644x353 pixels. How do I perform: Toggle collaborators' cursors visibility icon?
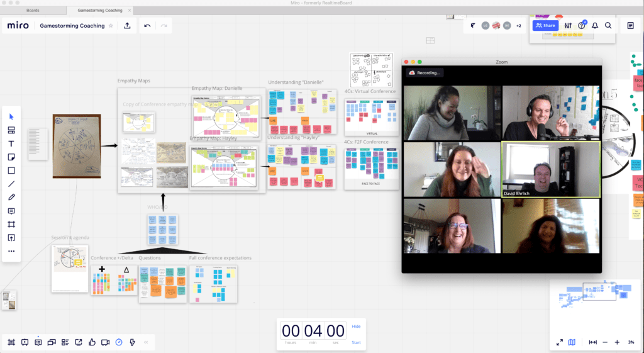[473, 25]
